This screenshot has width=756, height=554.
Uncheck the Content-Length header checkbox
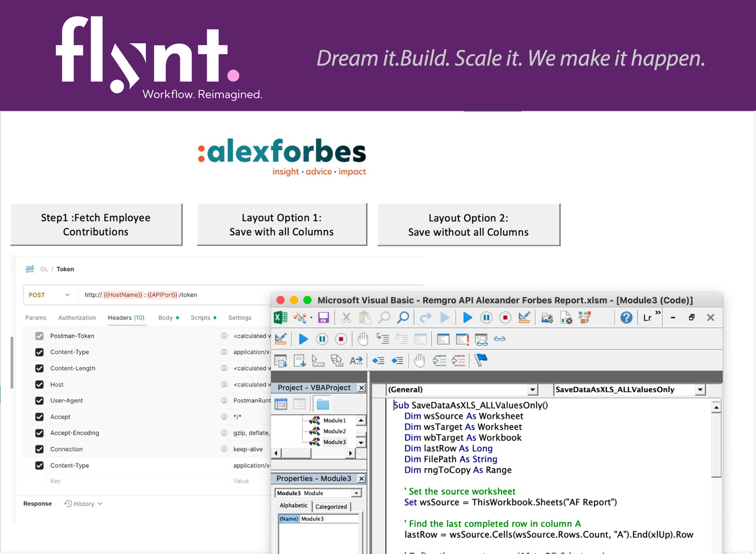[x=39, y=368]
